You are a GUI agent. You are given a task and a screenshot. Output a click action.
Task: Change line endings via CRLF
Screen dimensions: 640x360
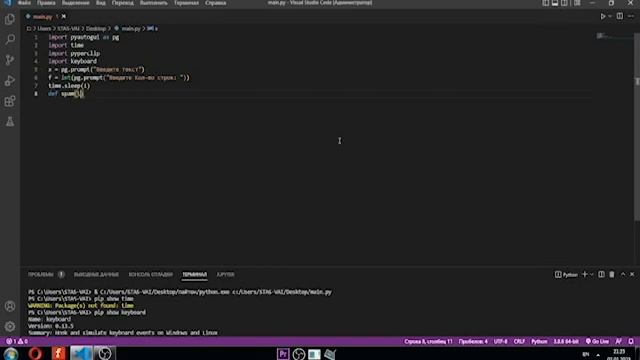519,341
